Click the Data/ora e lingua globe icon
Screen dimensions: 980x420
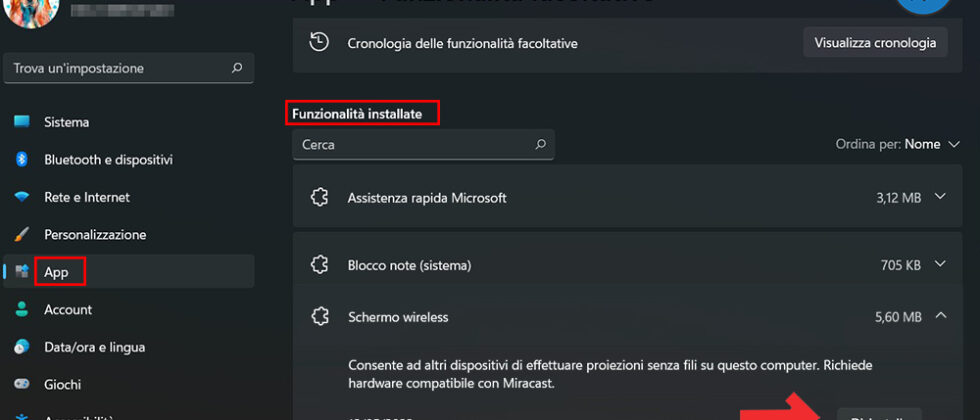coord(21,347)
